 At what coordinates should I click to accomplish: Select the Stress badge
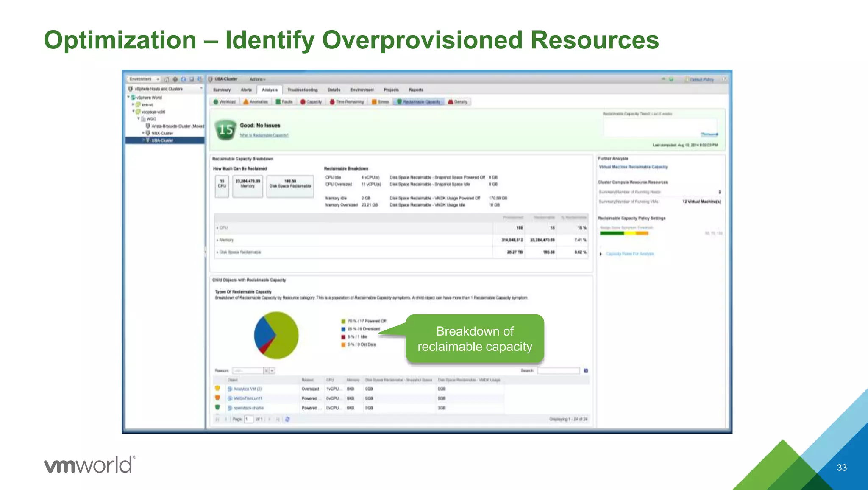click(380, 102)
